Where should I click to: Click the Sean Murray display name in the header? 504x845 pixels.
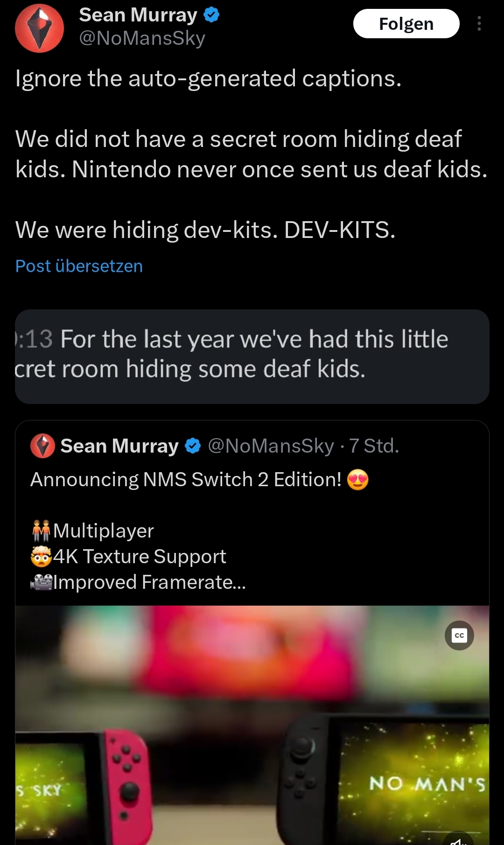[138, 15]
